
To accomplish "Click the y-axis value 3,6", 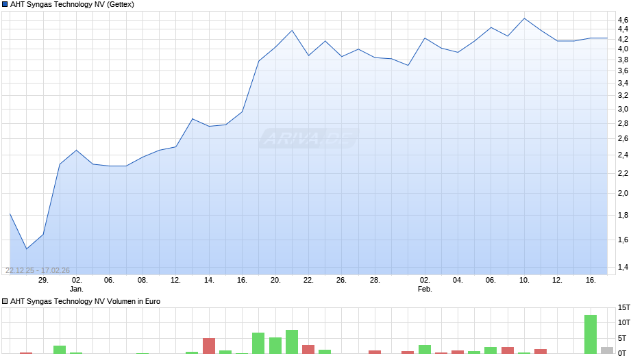I will tap(623, 71).
